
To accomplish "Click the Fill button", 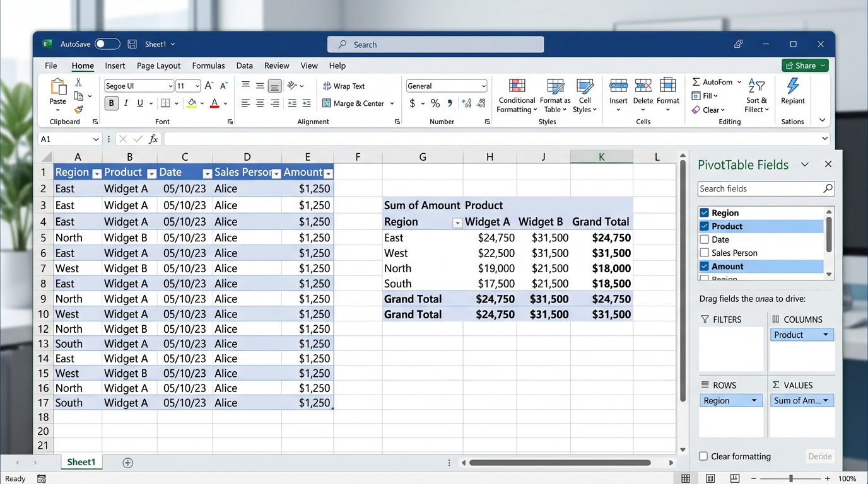I will pos(705,96).
